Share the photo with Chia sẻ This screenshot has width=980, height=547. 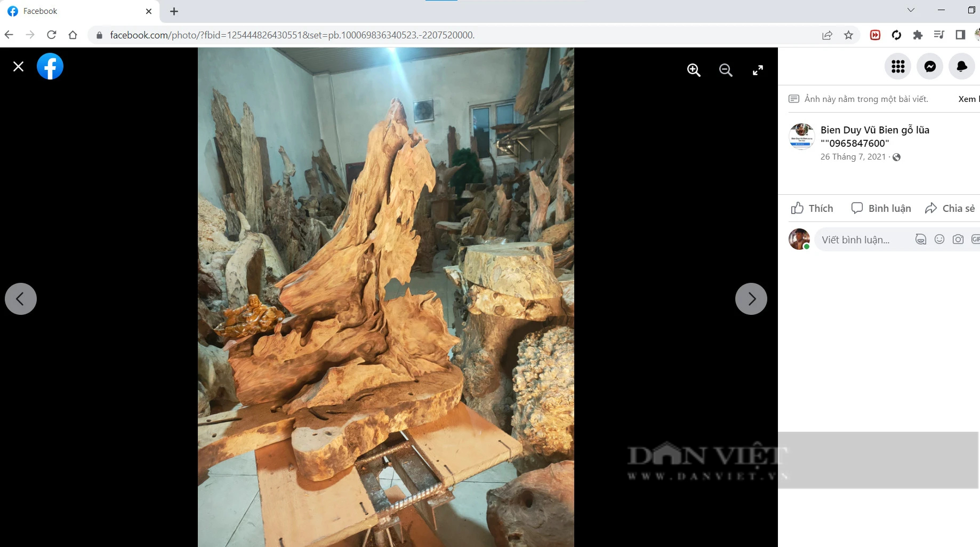pos(950,209)
